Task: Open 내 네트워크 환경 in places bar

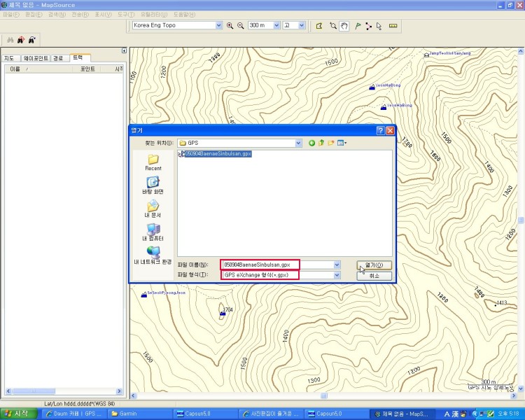Action: (153, 256)
